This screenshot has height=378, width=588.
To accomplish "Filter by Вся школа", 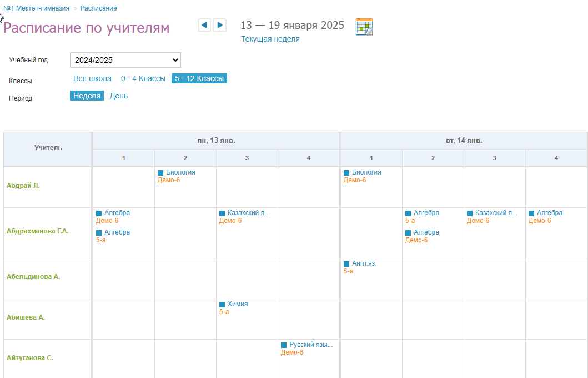I will point(92,79).
